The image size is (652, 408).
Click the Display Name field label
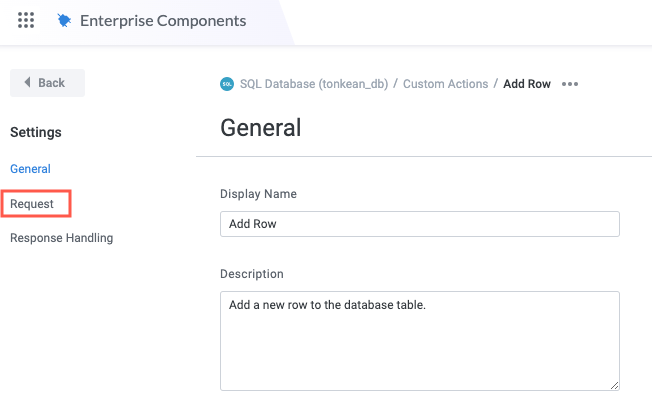258,194
